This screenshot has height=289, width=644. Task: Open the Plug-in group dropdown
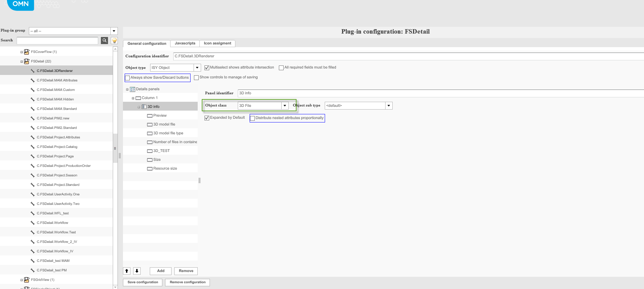[114, 31]
